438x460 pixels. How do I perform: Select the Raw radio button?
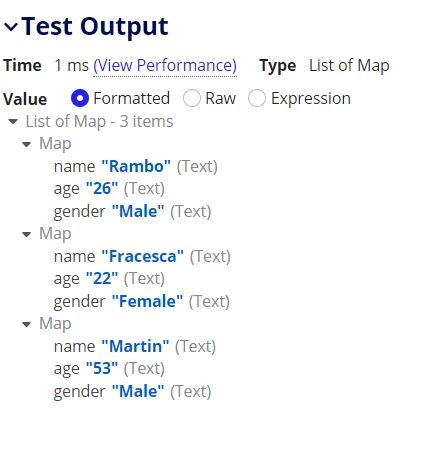[192, 98]
